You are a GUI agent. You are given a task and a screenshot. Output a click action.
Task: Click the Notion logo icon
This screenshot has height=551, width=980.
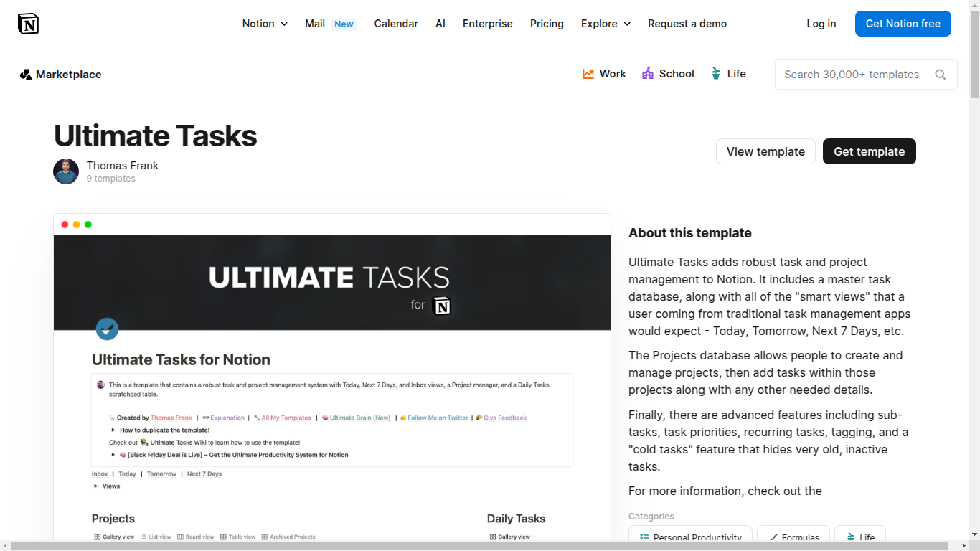(x=28, y=24)
